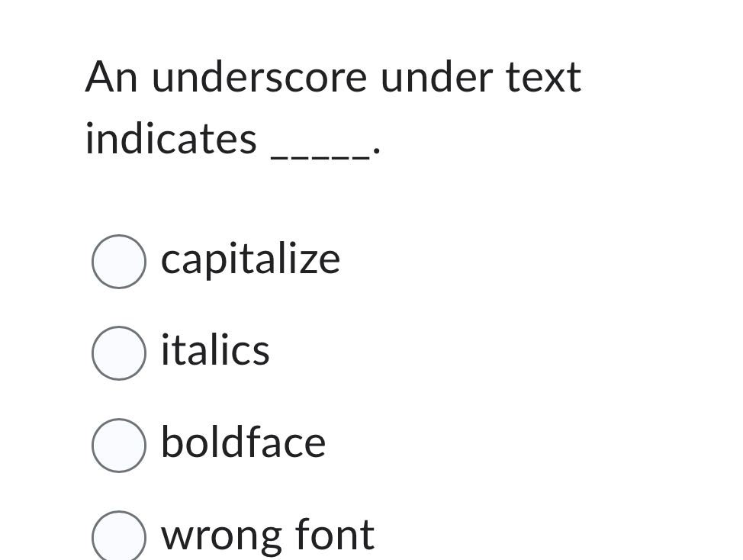The image size is (743, 560).
Task: Click the wrong font answer label
Action: [x=267, y=535]
